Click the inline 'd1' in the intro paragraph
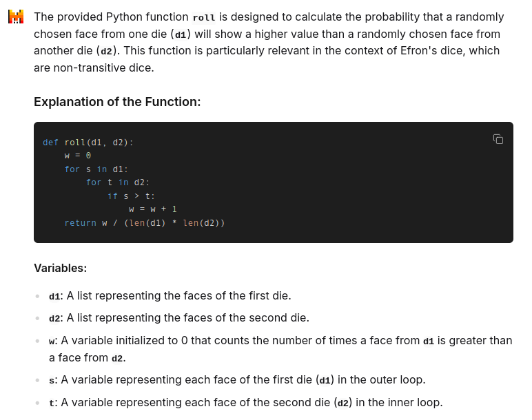The height and width of the screenshot is (420, 532). [x=181, y=34]
